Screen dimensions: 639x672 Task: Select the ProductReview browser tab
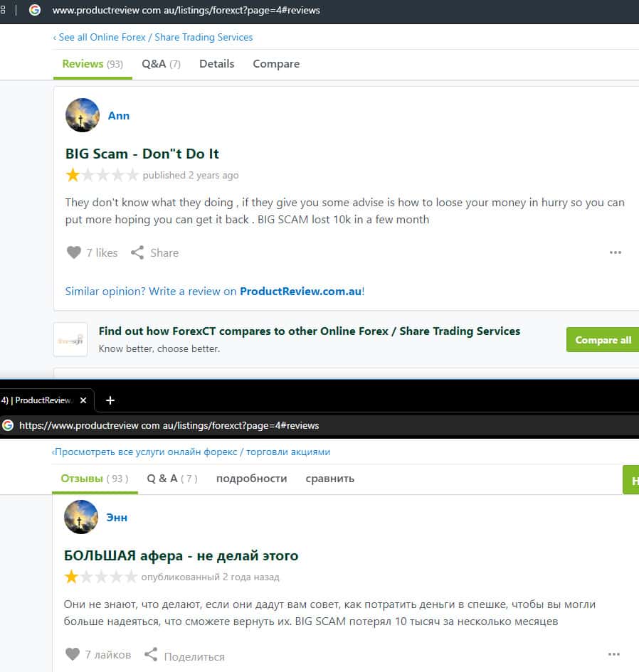coord(38,400)
